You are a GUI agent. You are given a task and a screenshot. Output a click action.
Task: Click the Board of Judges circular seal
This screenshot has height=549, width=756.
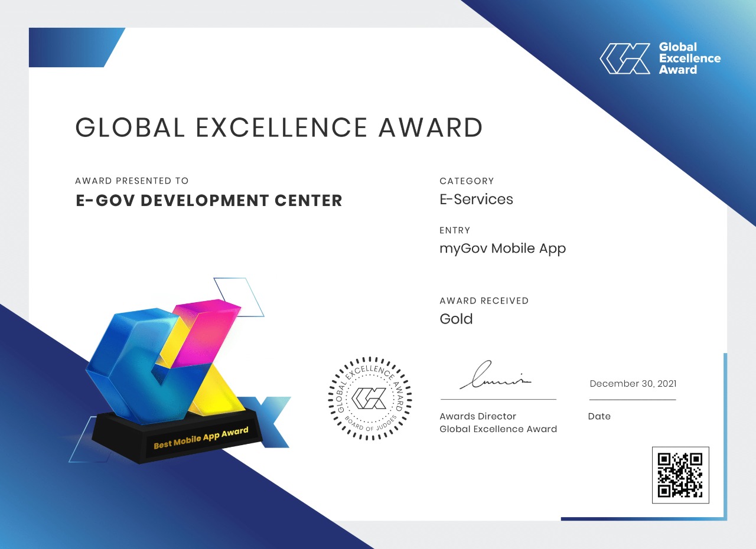(370, 398)
